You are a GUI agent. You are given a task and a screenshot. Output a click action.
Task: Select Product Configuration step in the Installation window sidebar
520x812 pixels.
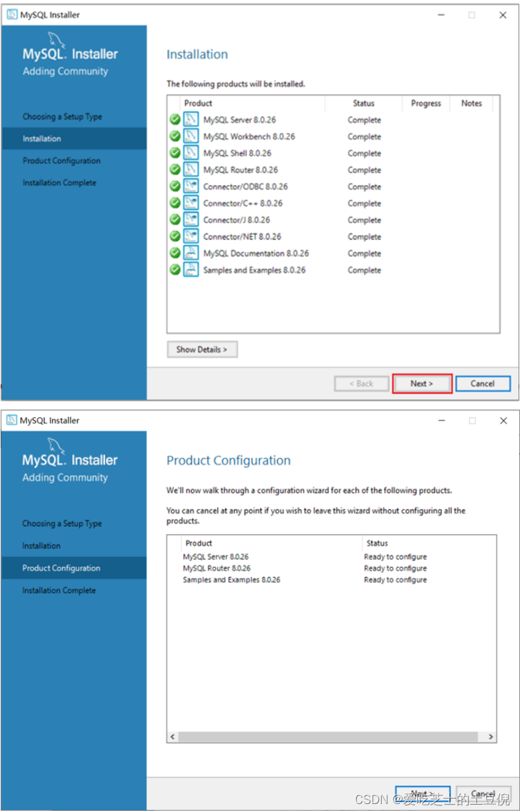(x=61, y=160)
